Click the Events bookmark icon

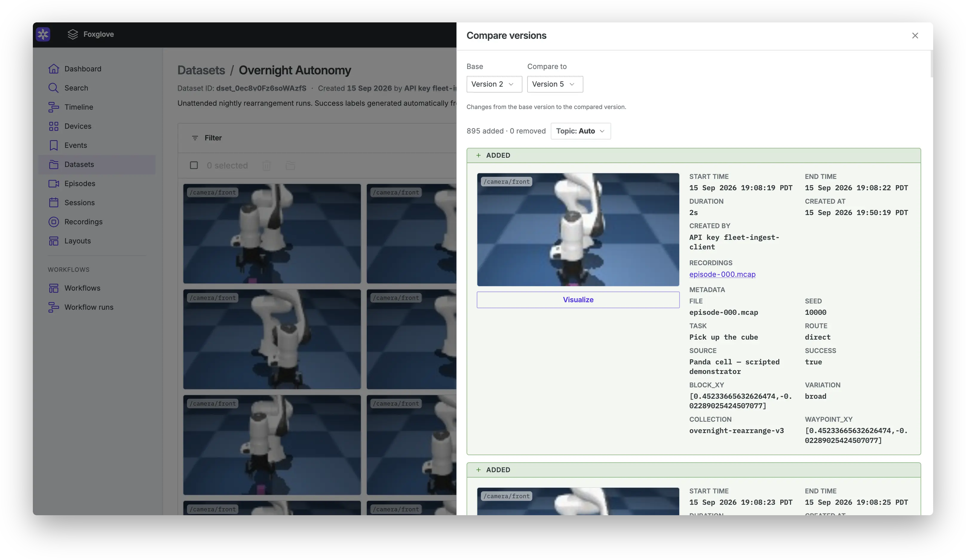[x=54, y=145]
